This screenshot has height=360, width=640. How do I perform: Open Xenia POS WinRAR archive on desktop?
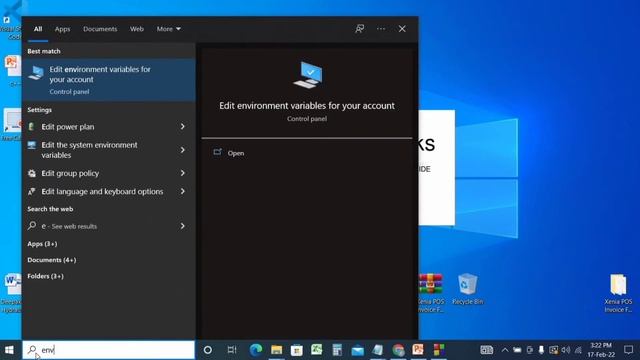431,293
